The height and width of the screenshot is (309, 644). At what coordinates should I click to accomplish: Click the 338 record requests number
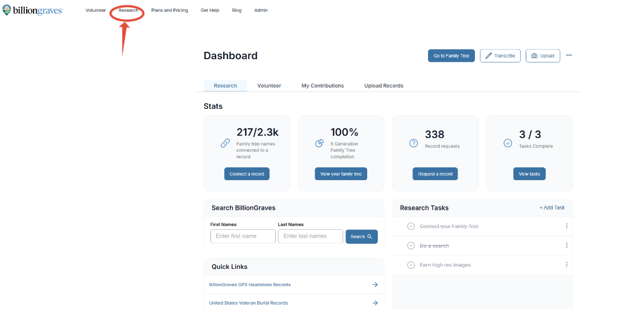pyautogui.click(x=435, y=134)
